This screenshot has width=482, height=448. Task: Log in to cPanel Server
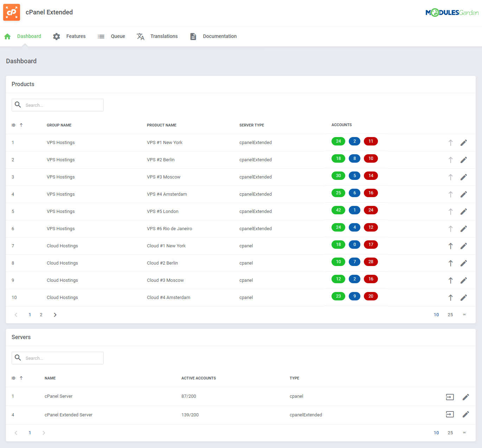[450, 397]
